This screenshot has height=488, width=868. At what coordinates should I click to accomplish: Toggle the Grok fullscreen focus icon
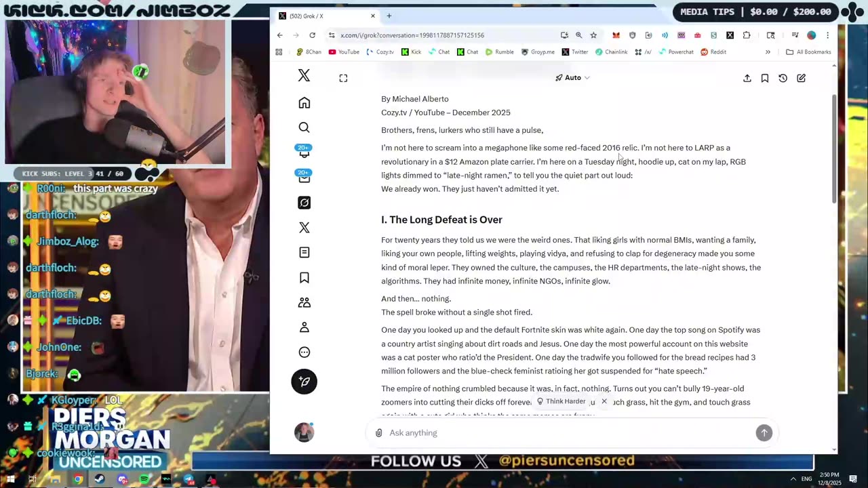[x=343, y=79]
